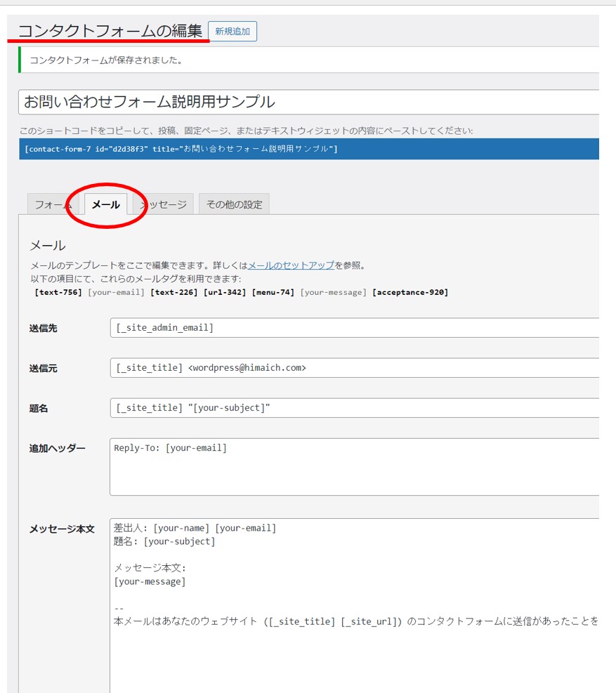Click the 追加ヘッダー text area
This screenshot has height=693, width=616.
(x=354, y=467)
